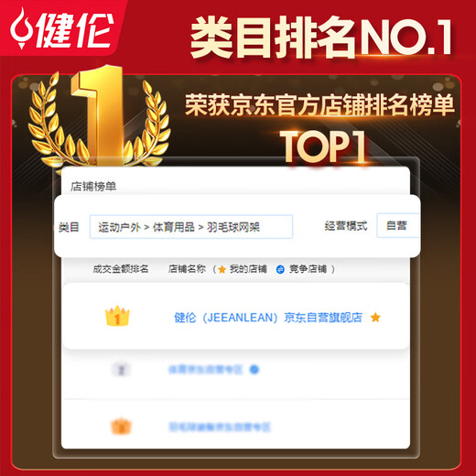The height and width of the screenshot is (476, 476).
Task: Click the orange star next to 我的店铺
Action: [x=222, y=269]
